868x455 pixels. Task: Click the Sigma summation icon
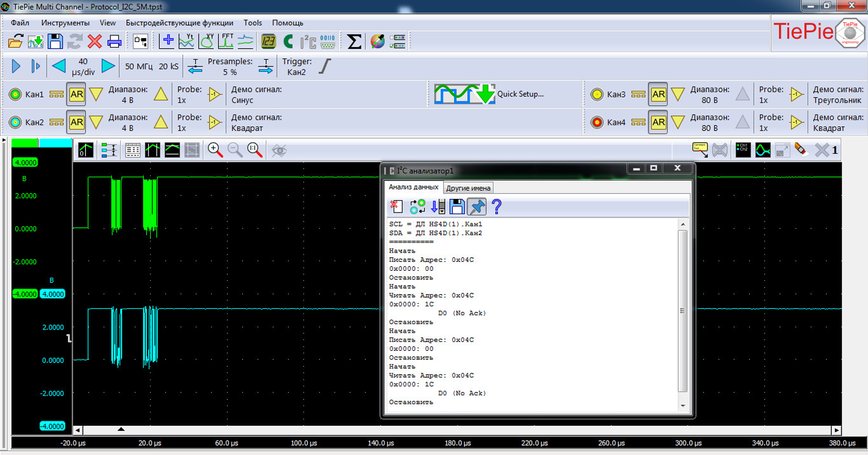(354, 41)
